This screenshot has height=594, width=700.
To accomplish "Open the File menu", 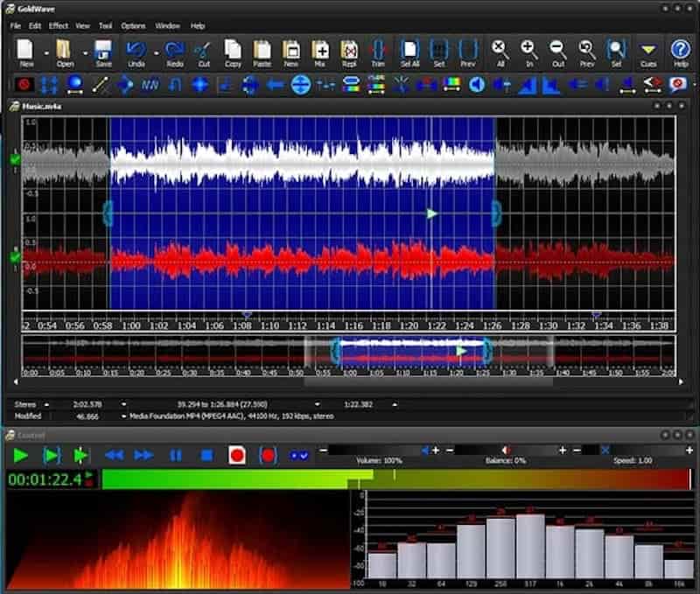I will tap(16, 26).
